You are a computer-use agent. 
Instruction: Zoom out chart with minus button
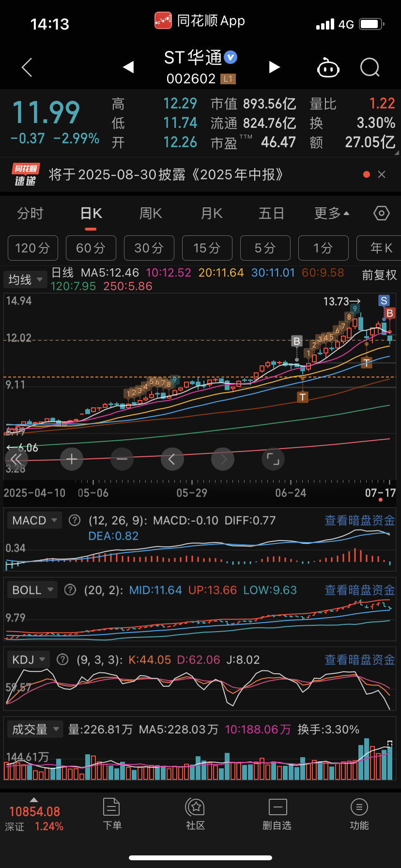coord(122,459)
